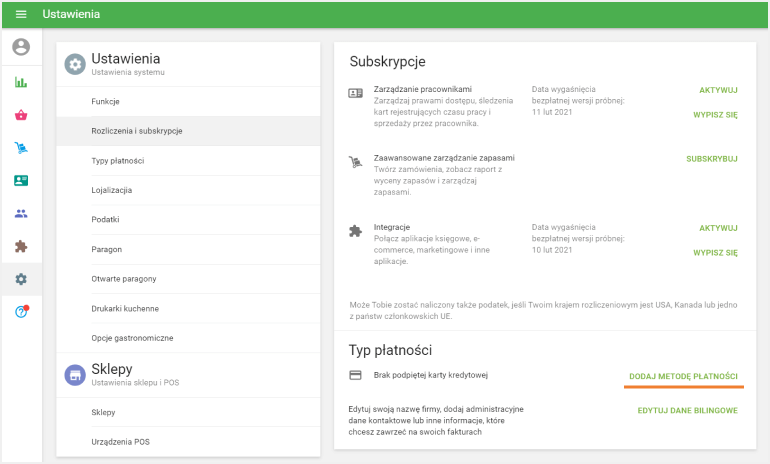This screenshot has height=464, width=770.
Task: Open the items shopping basket icon
Action: [21, 115]
